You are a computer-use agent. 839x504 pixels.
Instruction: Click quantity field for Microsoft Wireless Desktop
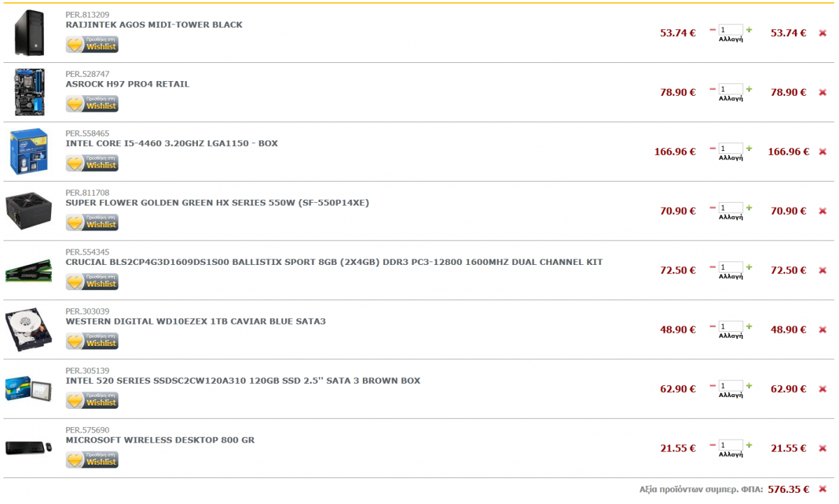tap(731, 445)
